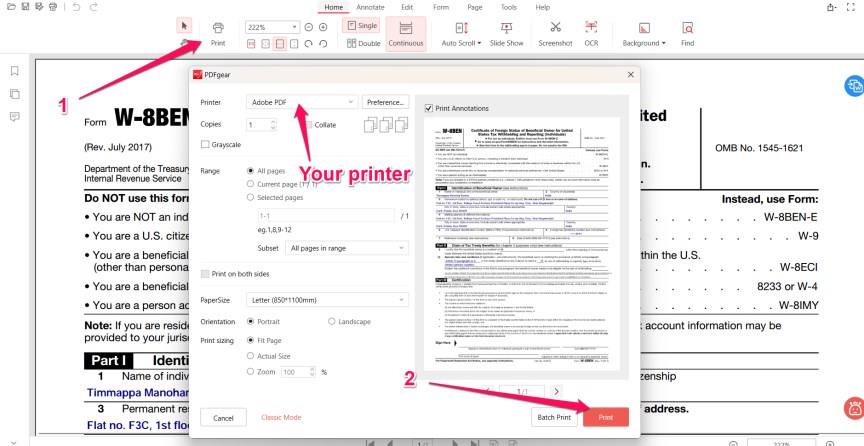Click the share icon at top right
Viewport: 864px width, 446px height.
click(x=831, y=7)
